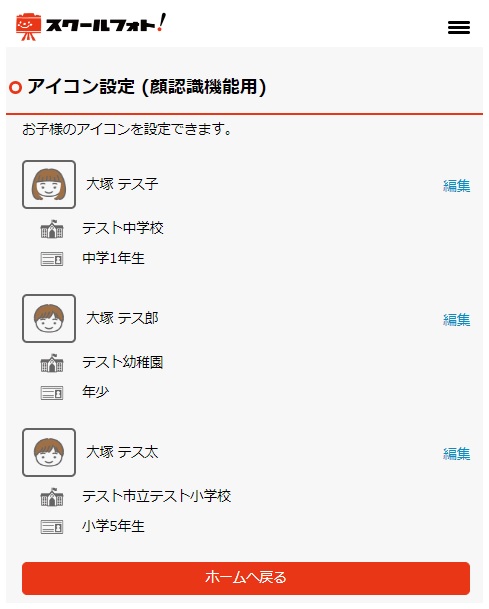
Task: Select 大塚 テス郎's boy avatar icon
Action: pyautogui.click(x=49, y=318)
